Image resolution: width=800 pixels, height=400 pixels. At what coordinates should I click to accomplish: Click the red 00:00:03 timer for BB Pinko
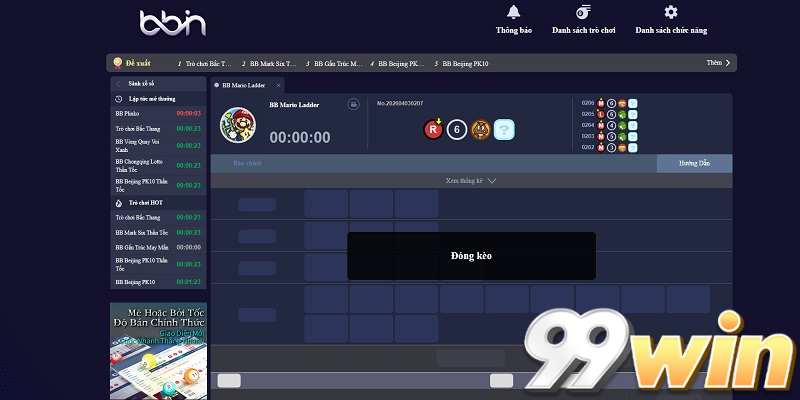[189, 113]
